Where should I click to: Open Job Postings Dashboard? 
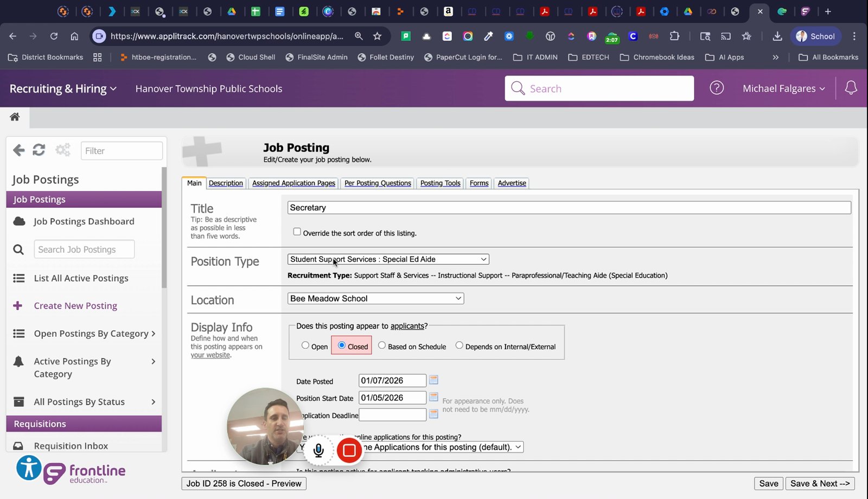(x=84, y=221)
